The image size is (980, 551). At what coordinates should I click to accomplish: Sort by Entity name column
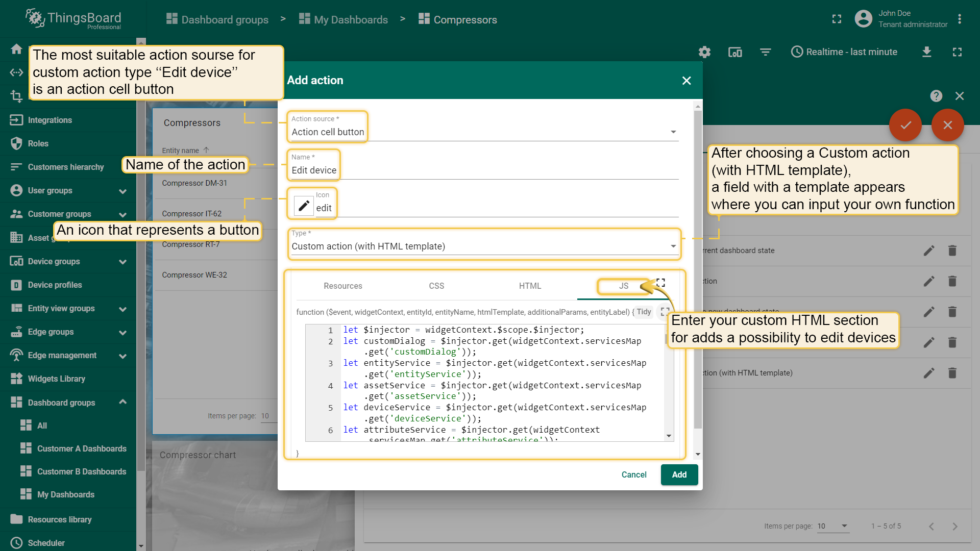pyautogui.click(x=186, y=151)
